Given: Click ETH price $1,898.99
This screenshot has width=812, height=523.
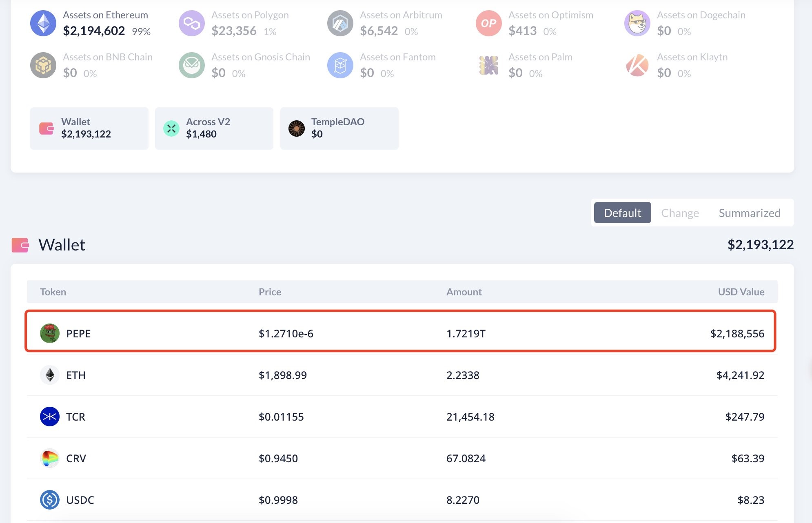Looking at the screenshot, I should coord(283,375).
